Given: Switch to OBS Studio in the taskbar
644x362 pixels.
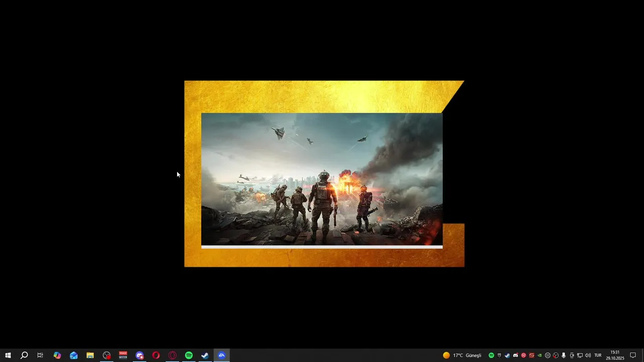Looking at the screenshot, I should point(107,355).
